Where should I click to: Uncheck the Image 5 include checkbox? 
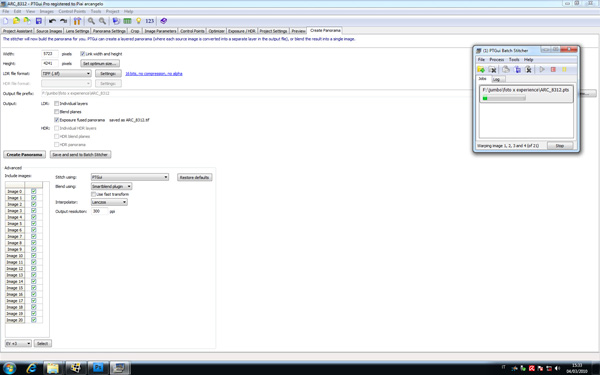34,223
